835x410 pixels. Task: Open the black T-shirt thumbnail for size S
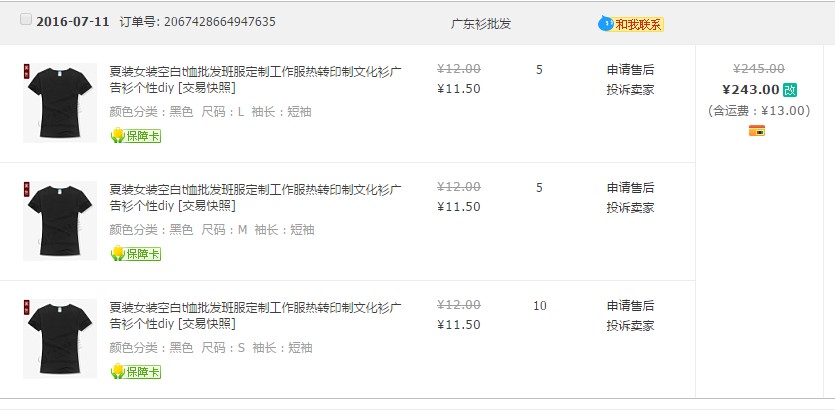point(60,339)
